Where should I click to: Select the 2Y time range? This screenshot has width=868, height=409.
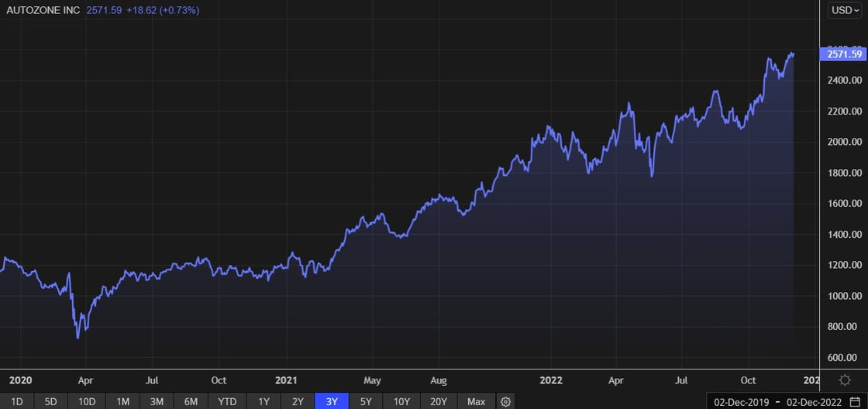[x=298, y=401]
